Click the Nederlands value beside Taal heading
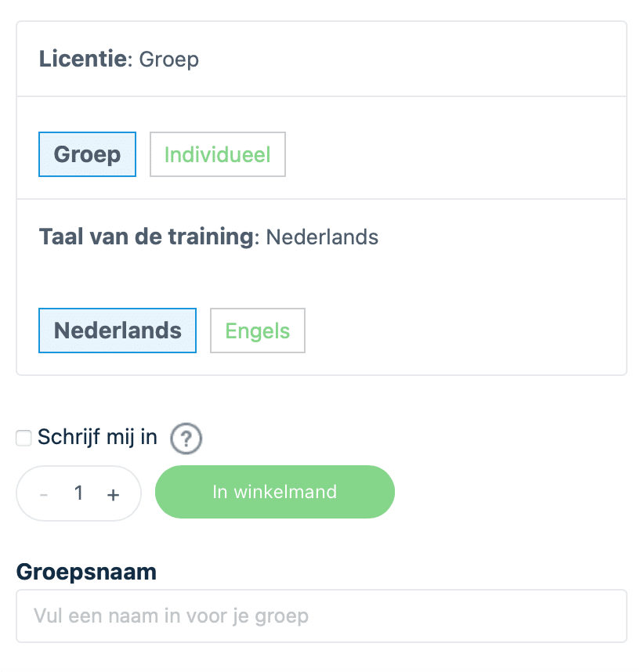644x672 pixels. 322,237
